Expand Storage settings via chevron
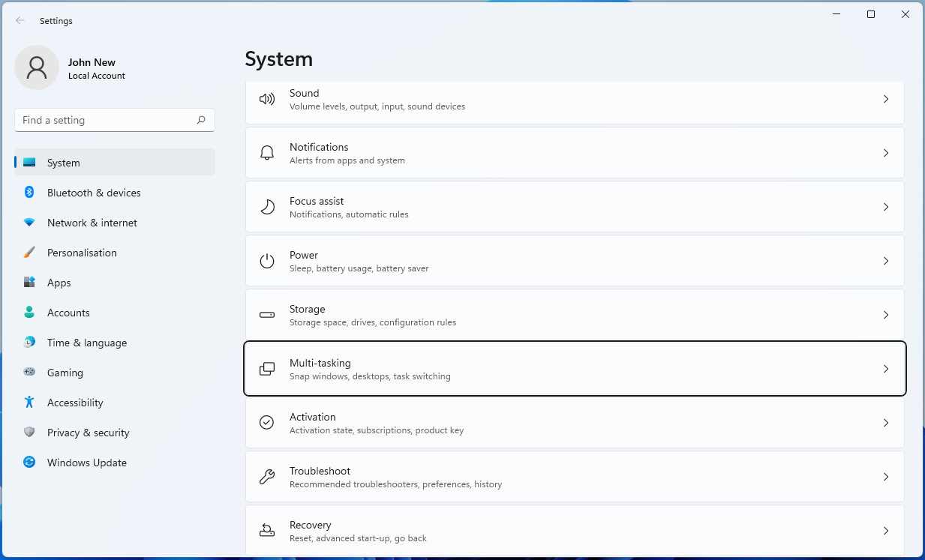 click(x=885, y=315)
